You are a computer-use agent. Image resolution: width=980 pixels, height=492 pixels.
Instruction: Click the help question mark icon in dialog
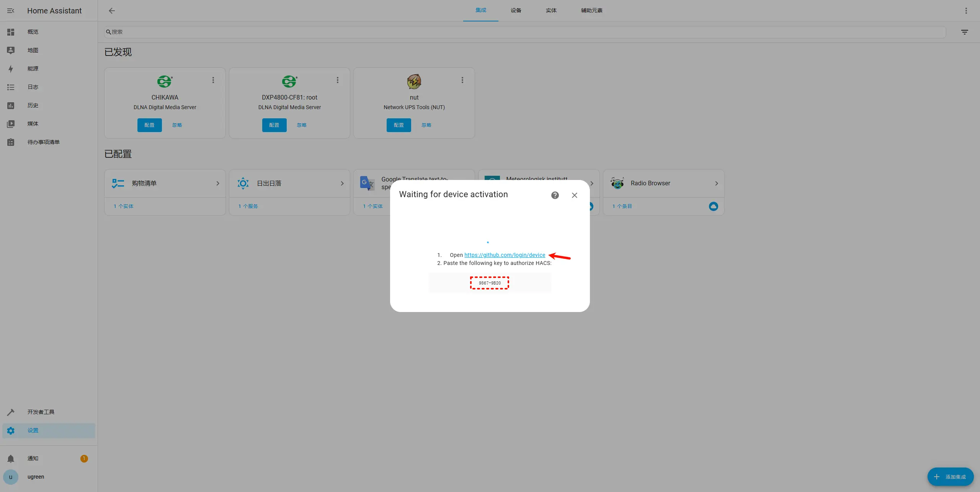point(555,195)
